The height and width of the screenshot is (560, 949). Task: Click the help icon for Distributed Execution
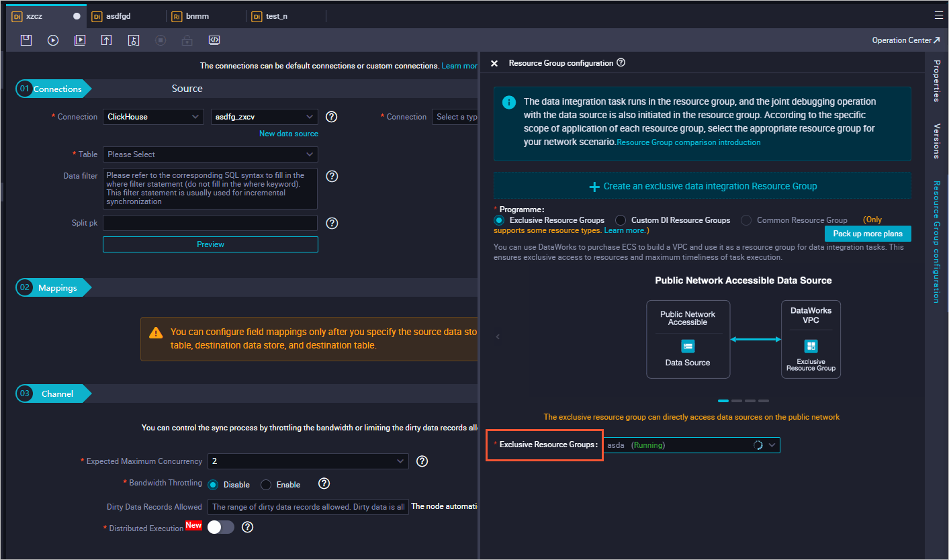[x=247, y=527]
